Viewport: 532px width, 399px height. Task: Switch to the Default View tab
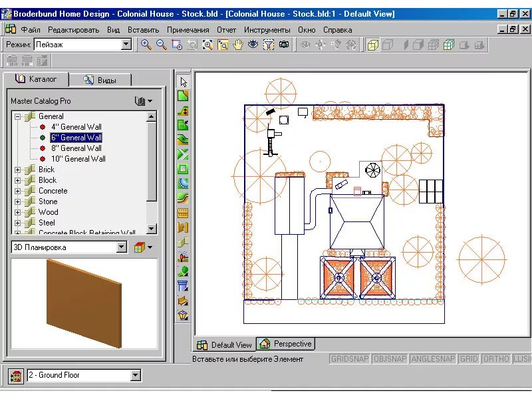(225, 344)
